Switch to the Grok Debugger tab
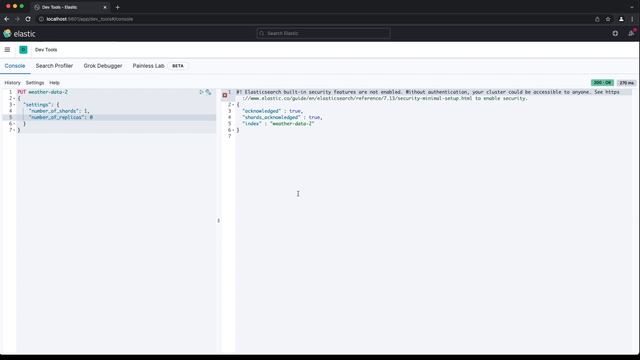The width and height of the screenshot is (640, 360). pos(103,66)
